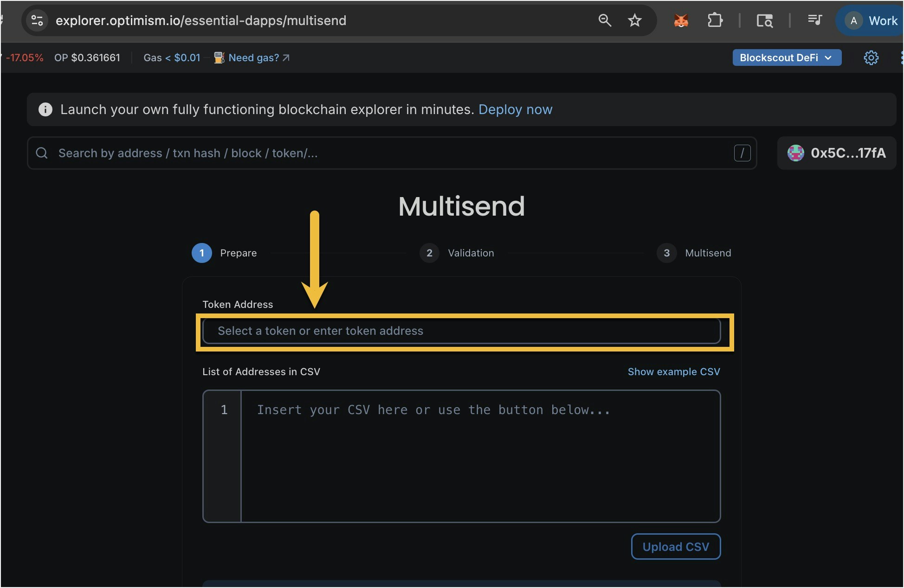Open the connected wallet 0x5C...17fA chip
904x588 pixels.
[x=836, y=153]
